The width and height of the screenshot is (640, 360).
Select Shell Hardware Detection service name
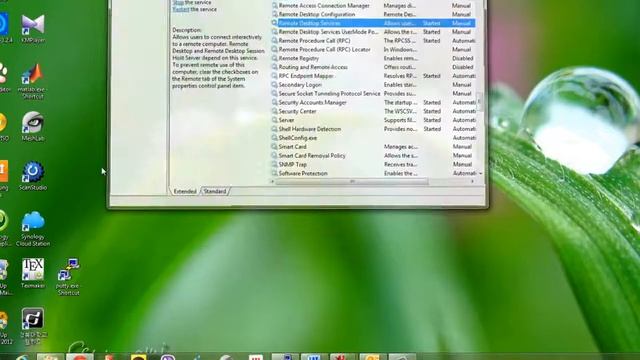click(310, 129)
